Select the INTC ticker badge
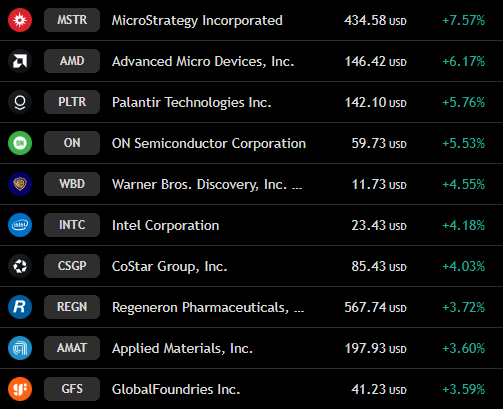Screen dimensions: 503x409 (x=72, y=225)
